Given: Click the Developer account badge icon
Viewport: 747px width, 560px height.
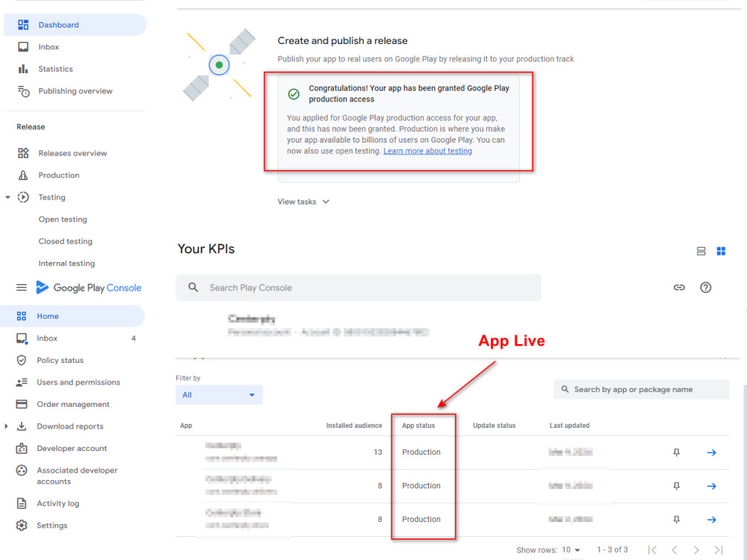Looking at the screenshot, I should 22,449.
